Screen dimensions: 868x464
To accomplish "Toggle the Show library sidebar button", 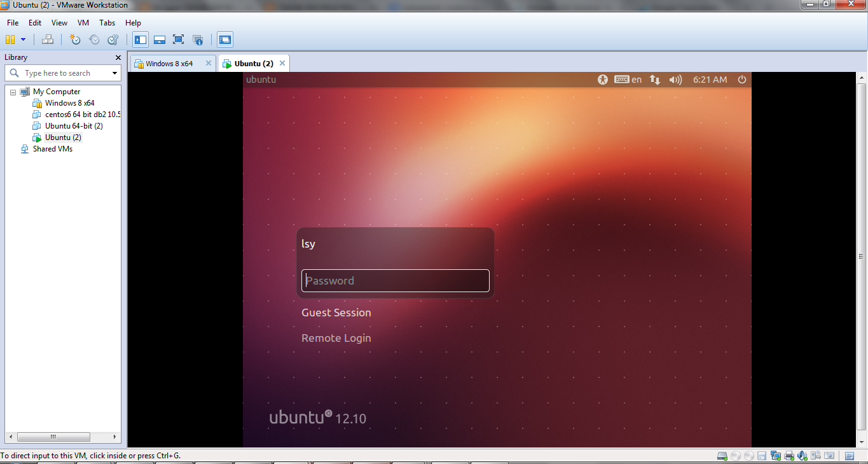I will (x=141, y=39).
